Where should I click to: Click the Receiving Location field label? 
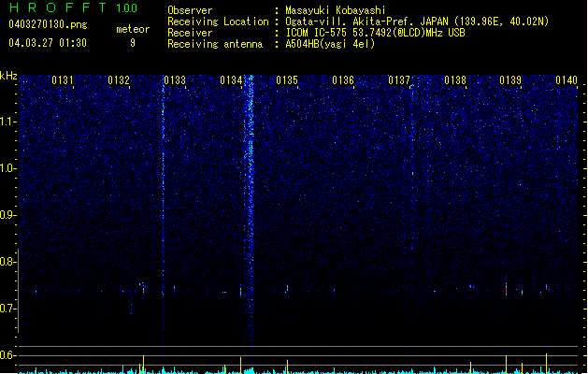(218, 22)
